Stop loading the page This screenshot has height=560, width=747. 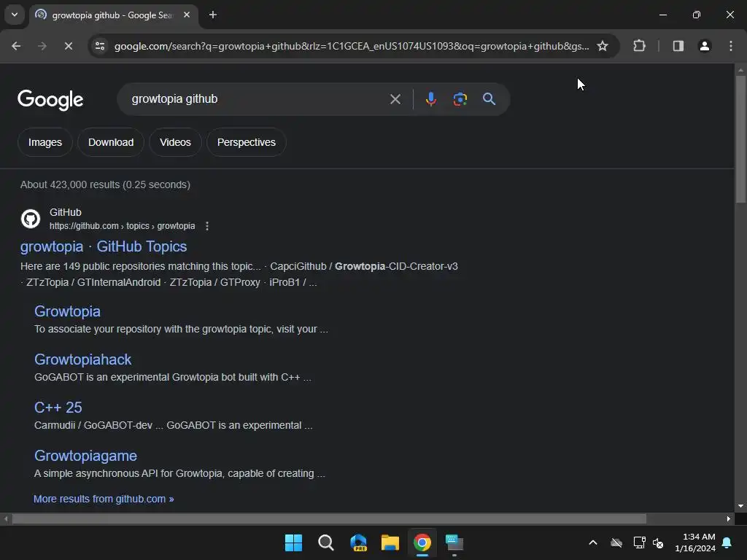[x=68, y=46]
